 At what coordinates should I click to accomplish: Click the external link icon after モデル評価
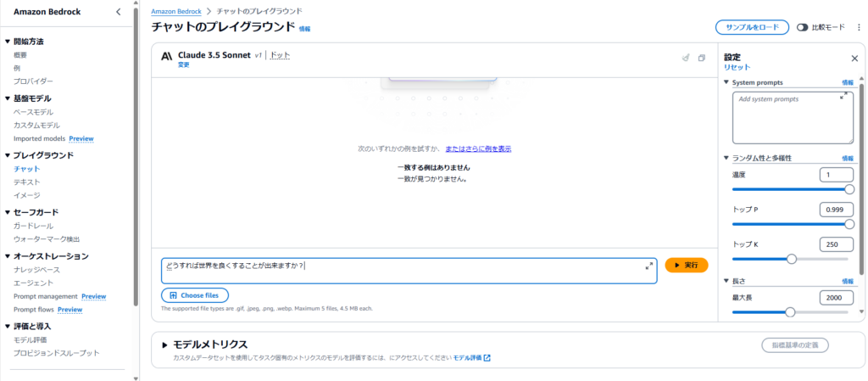click(x=487, y=358)
